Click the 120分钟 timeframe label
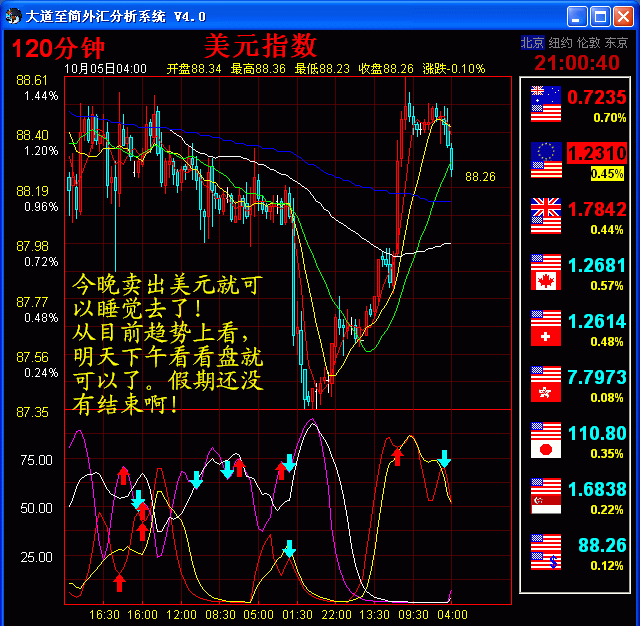640x626 pixels. [58, 48]
